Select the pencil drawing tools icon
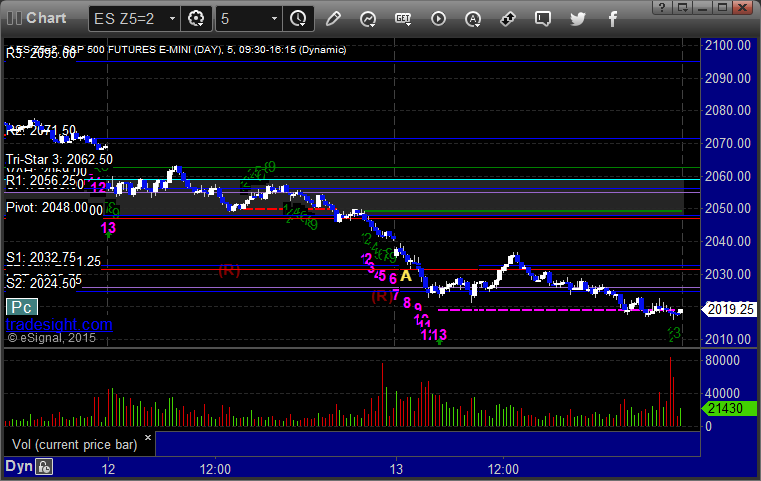The width and height of the screenshot is (761, 481). tap(333, 19)
